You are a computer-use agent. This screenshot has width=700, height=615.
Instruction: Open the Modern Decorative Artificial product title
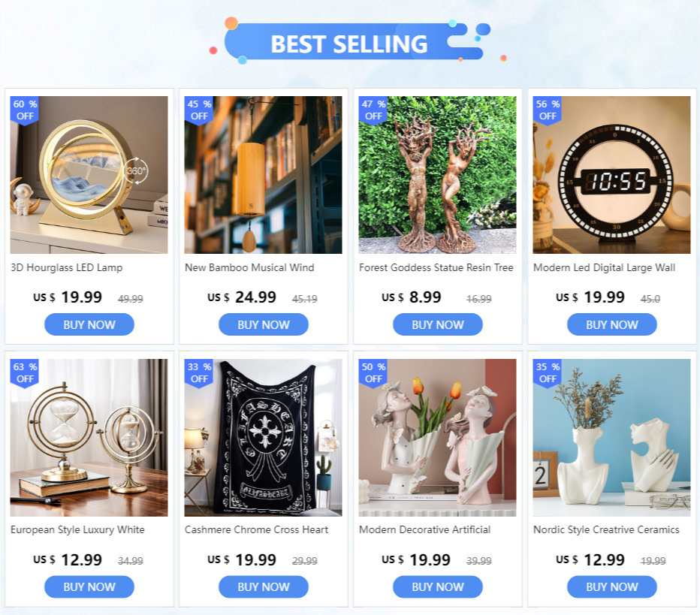click(x=424, y=529)
